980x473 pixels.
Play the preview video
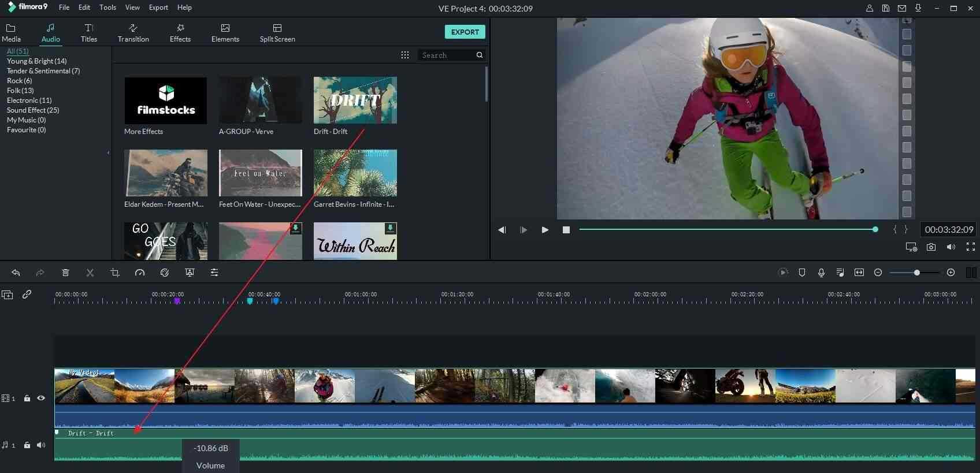(545, 230)
